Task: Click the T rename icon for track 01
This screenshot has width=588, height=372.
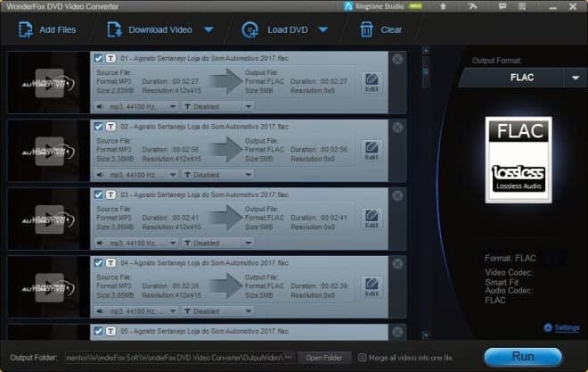Action: click(110, 58)
